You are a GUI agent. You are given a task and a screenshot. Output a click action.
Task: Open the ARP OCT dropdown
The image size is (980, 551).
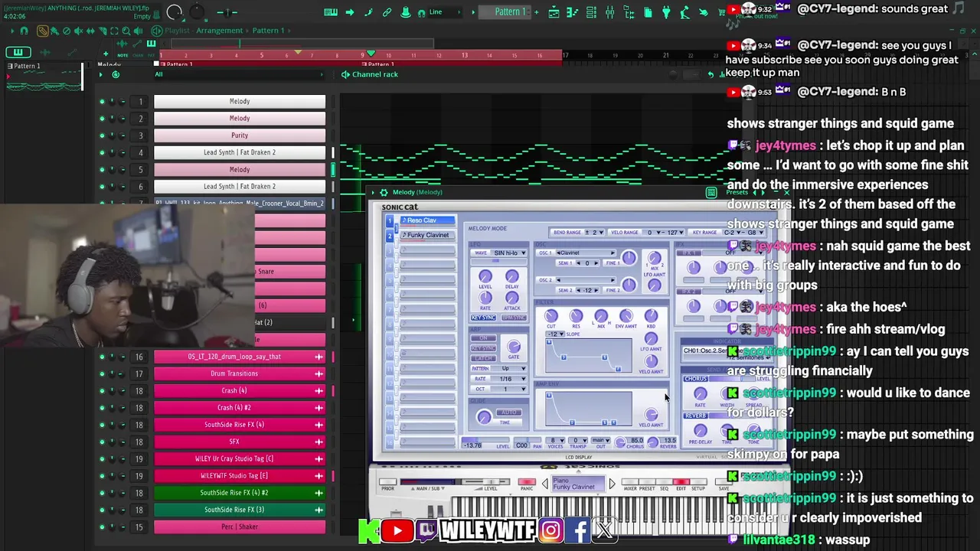[509, 389]
